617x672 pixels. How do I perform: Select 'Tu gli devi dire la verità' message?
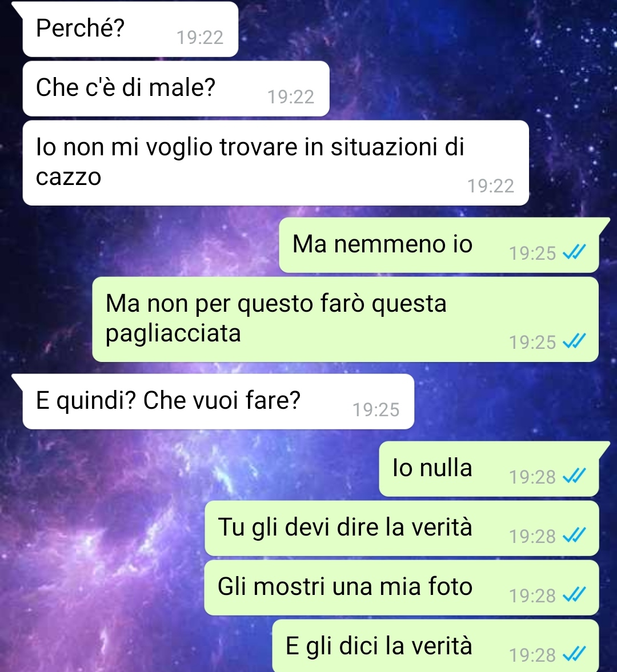[x=402, y=529]
